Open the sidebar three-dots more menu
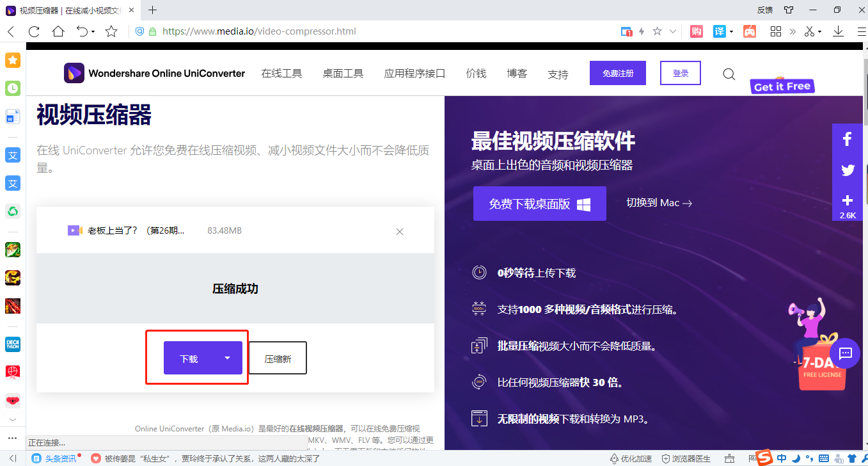Viewport: 868px width, 466px height. tap(13, 438)
